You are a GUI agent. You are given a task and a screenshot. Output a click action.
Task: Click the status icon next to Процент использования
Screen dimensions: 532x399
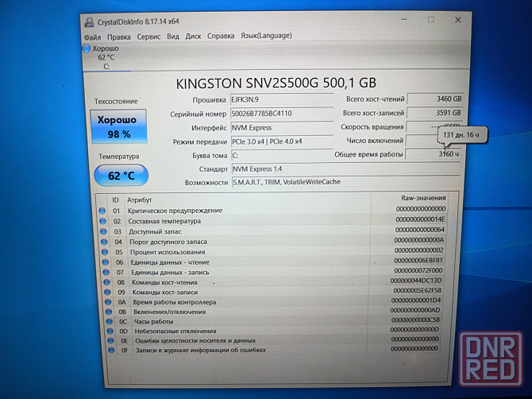pos(102,252)
